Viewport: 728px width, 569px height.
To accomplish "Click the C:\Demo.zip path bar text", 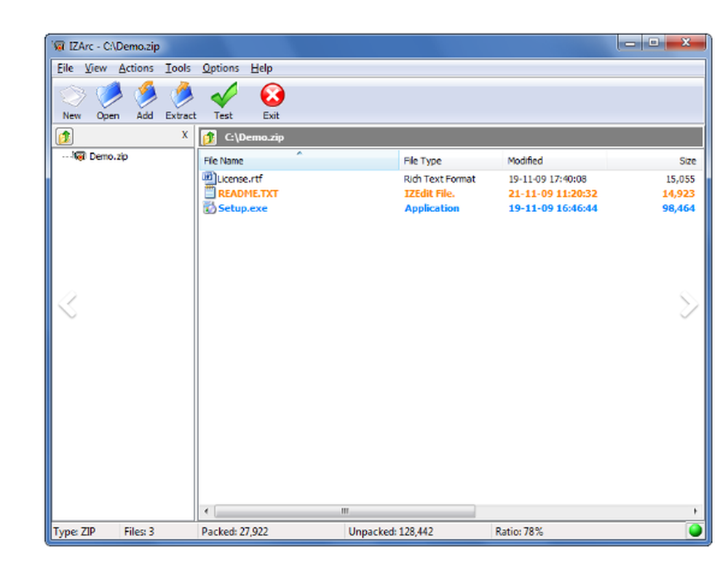I will pyautogui.click(x=254, y=138).
